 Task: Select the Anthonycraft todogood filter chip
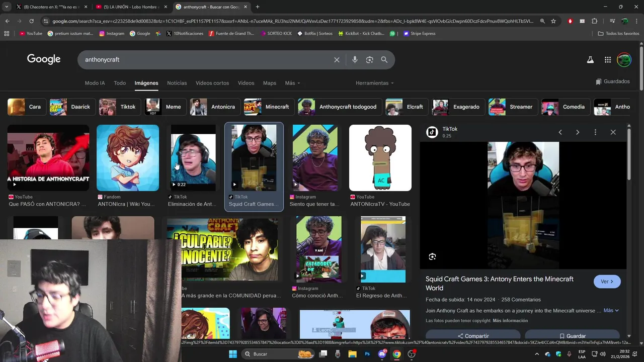coord(340,107)
